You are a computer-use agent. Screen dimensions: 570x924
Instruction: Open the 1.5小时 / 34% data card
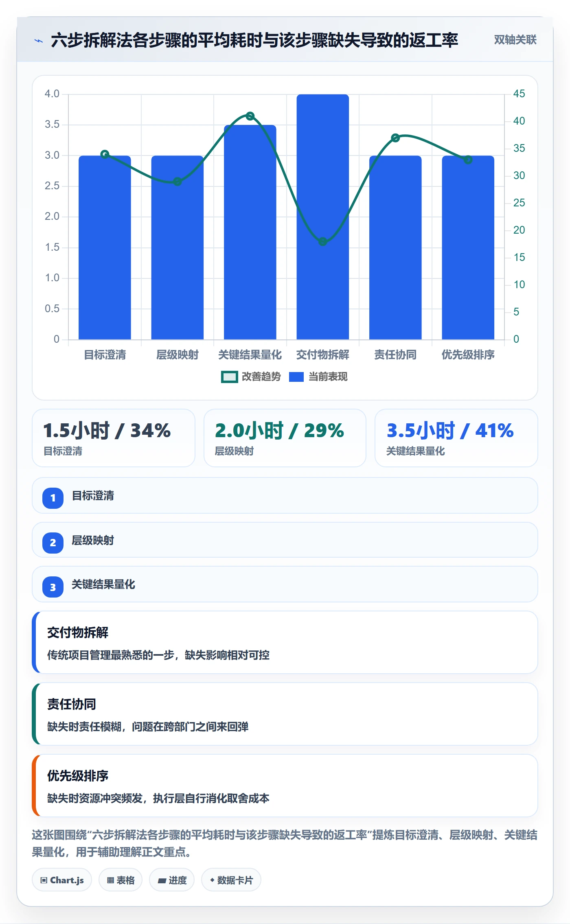[x=114, y=438]
